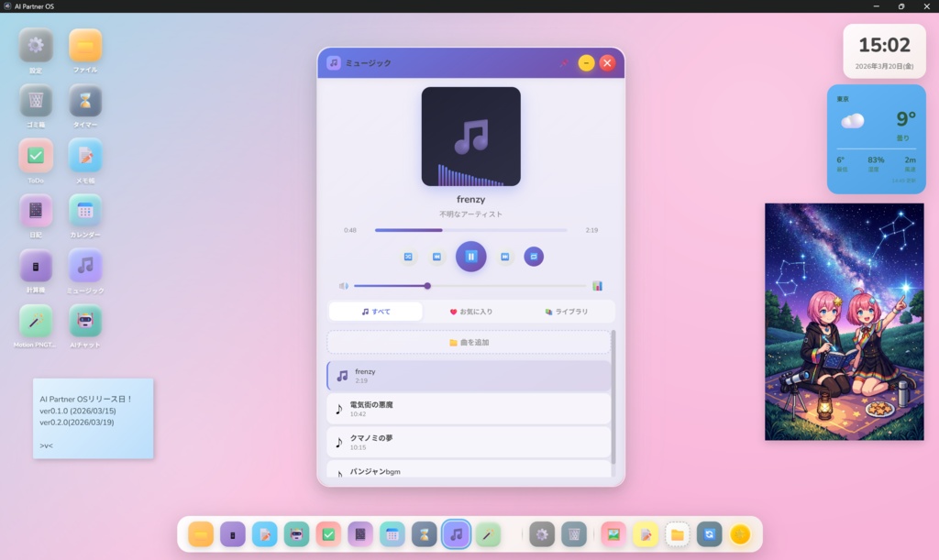This screenshot has width=939, height=560.
Task: Open 設定 from the dock
Action: pyautogui.click(x=542, y=534)
